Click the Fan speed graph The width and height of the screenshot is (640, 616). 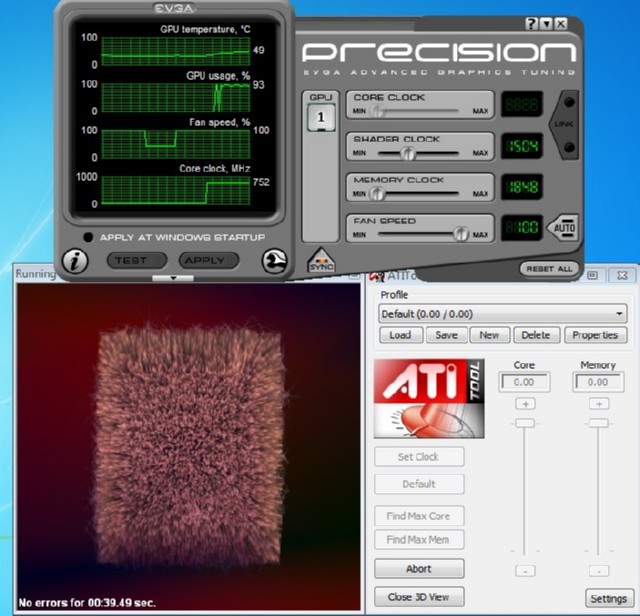(176, 144)
